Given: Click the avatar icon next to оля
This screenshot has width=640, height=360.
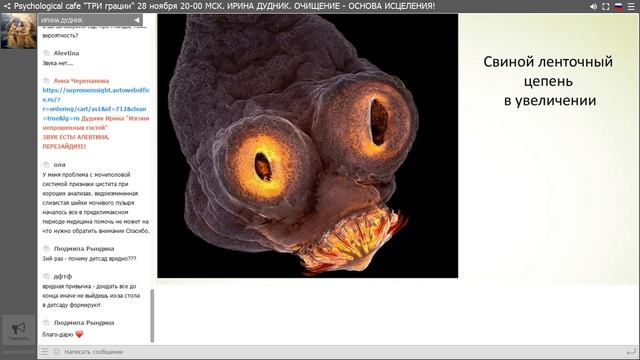Looking at the screenshot, I should click(x=47, y=164).
